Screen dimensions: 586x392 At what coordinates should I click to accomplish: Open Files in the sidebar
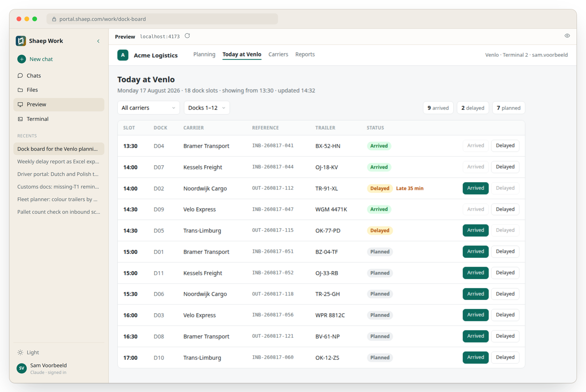pyautogui.click(x=59, y=90)
